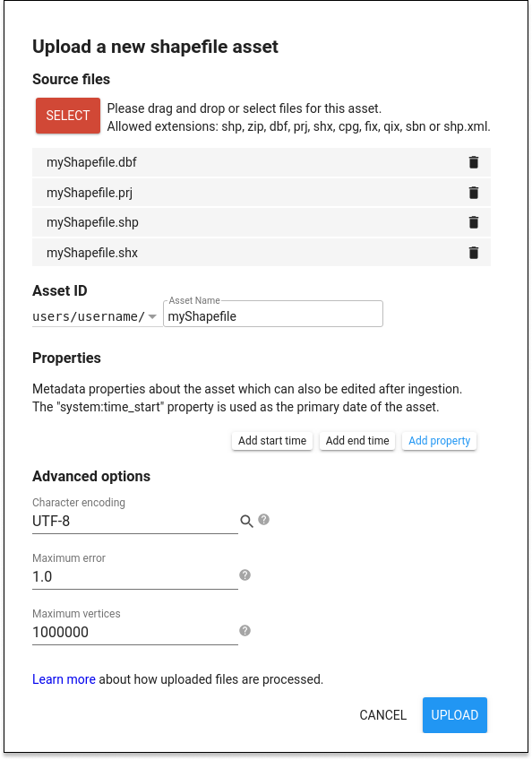This screenshot has width=532, height=760.
Task: Click the SELECT files button
Action: click(68, 116)
